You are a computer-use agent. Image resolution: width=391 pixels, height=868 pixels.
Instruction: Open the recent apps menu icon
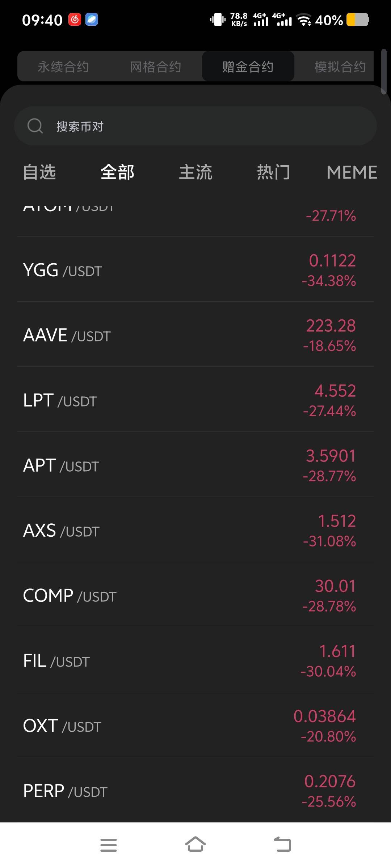pos(109,845)
